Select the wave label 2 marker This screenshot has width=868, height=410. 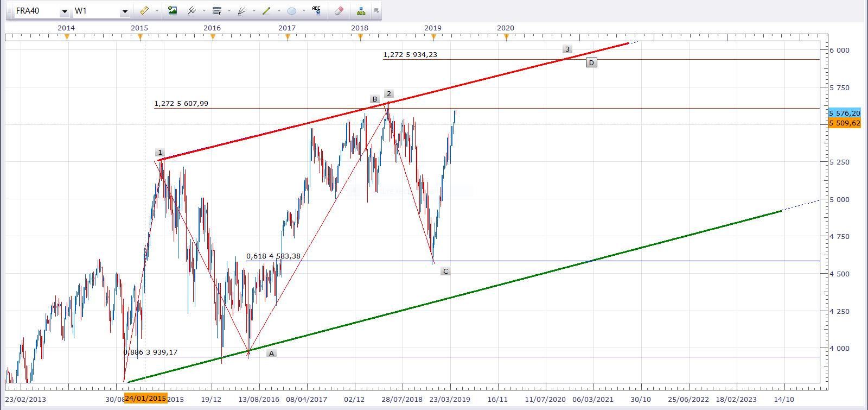[x=389, y=94]
